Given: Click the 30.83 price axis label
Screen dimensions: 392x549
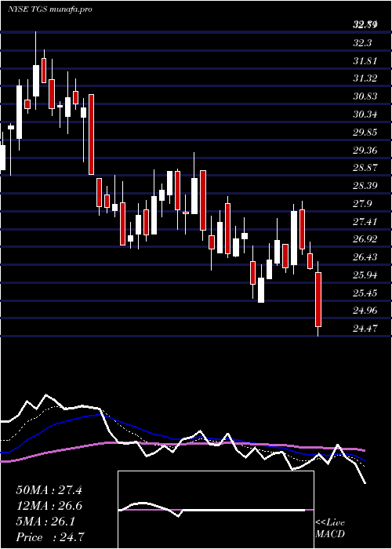Looking at the screenshot, I should pyautogui.click(x=365, y=96).
